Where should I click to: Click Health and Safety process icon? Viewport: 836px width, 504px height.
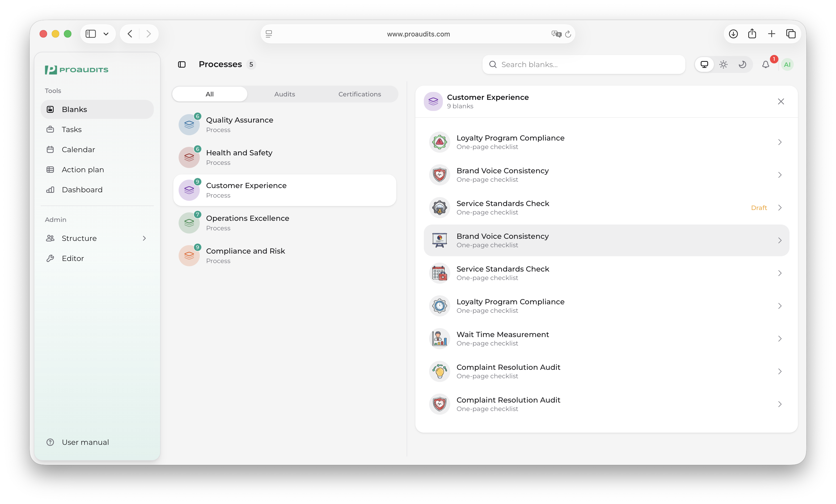pos(189,157)
